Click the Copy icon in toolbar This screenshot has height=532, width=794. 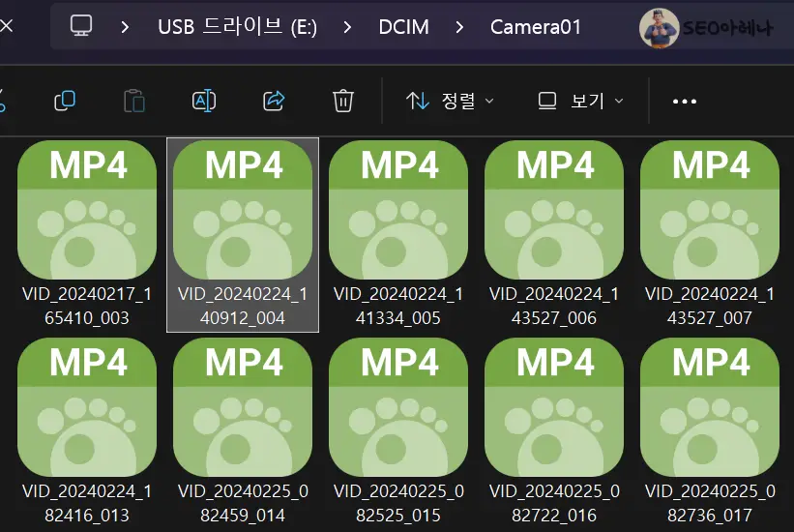coord(65,101)
